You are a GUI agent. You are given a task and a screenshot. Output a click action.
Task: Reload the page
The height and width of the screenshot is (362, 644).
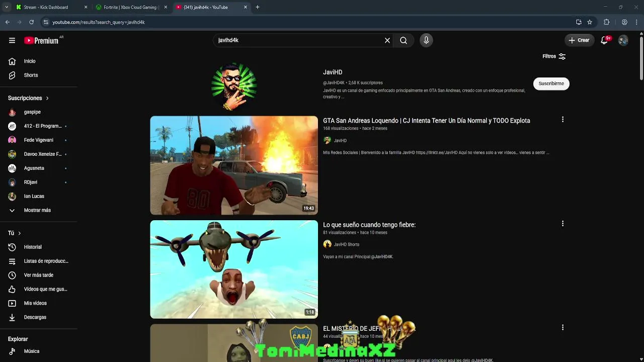[x=31, y=22]
